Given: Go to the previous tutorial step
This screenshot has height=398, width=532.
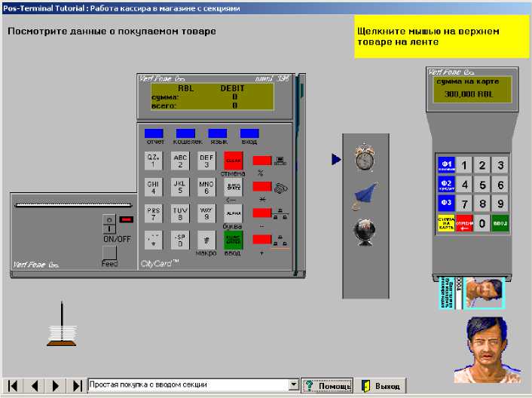Looking at the screenshot, I should pos(34,386).
